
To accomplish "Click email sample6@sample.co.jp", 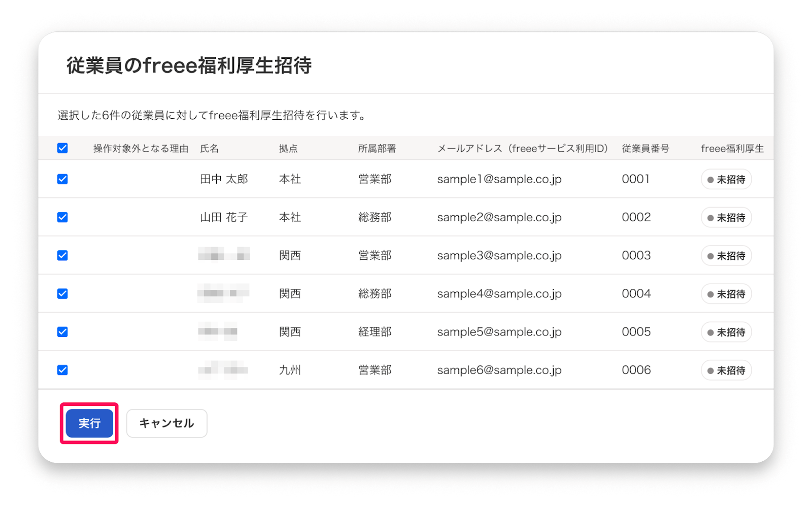I will (x=499, y=370).
